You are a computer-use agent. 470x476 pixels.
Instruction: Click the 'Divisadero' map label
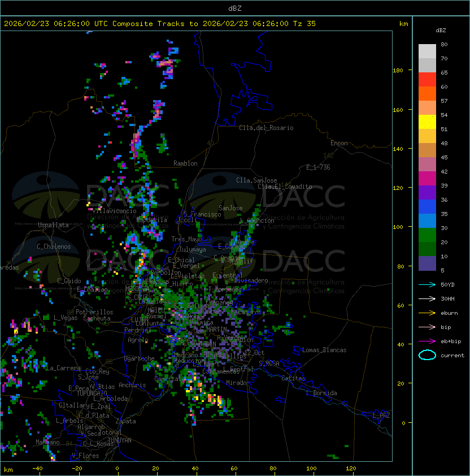click(251, 280)
